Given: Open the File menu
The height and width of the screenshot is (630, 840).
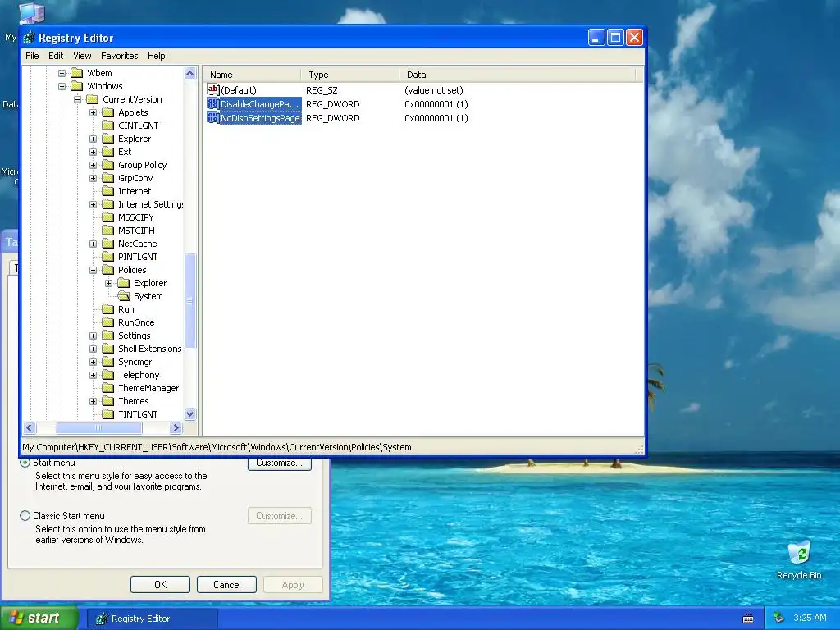Looking at the screenshot, I should tap(32, 56).
